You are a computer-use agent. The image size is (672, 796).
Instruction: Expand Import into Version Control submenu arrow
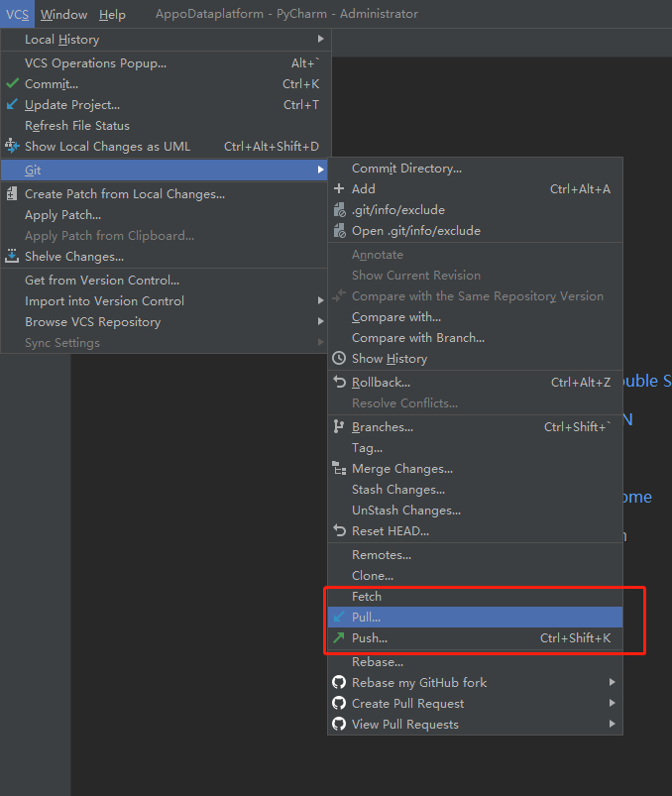point(320,300)
